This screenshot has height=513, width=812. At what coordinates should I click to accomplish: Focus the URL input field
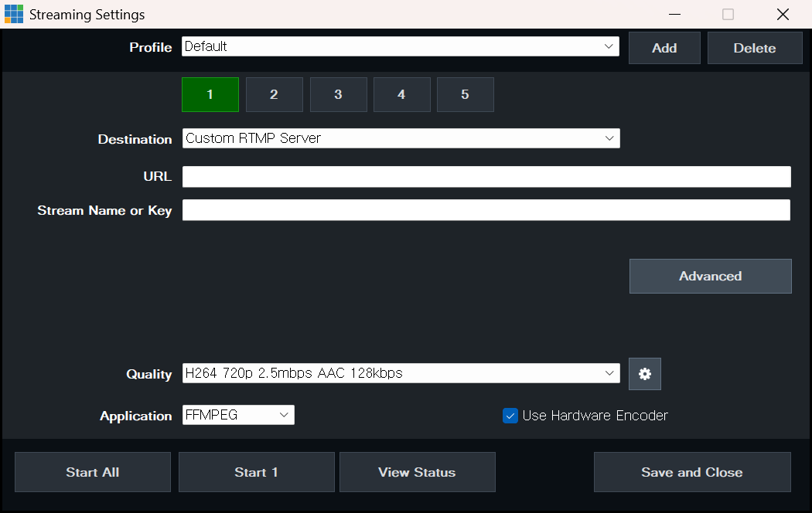point(486,176)
